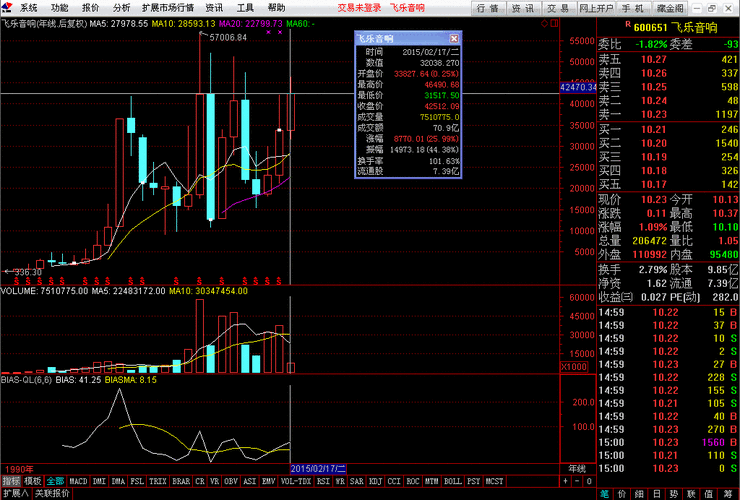The height and width of the screenshot is (500, 740).
Task: Click the 年线 period label
Action: tap(577, 469)
